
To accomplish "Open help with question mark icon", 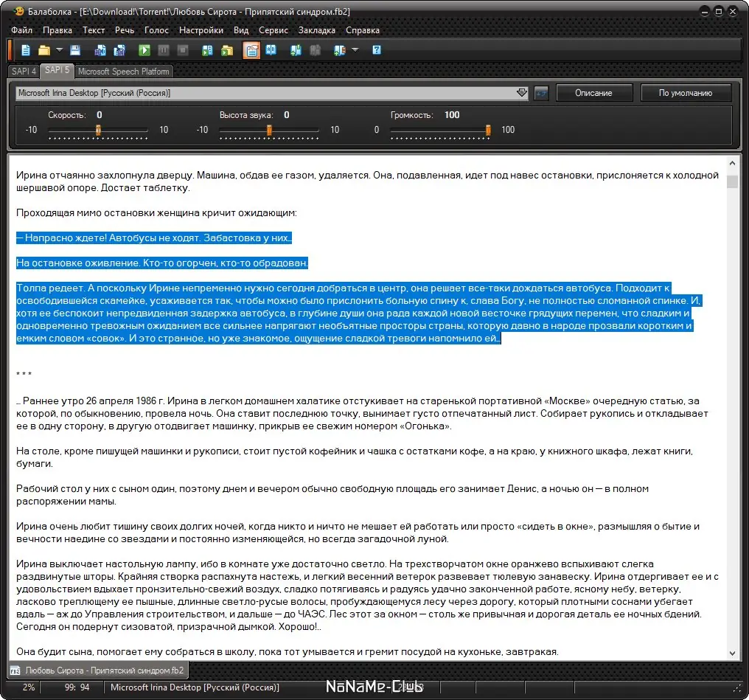I will [377, 50].
